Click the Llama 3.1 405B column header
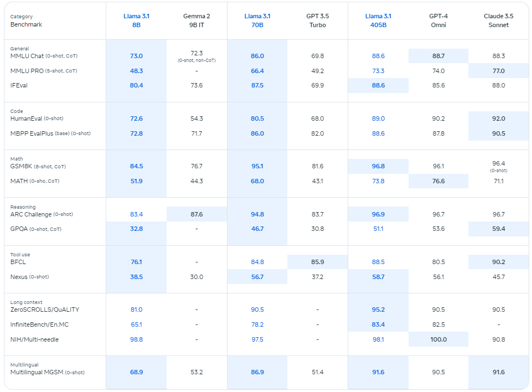532x392 pixels. (x=378, y=20)
